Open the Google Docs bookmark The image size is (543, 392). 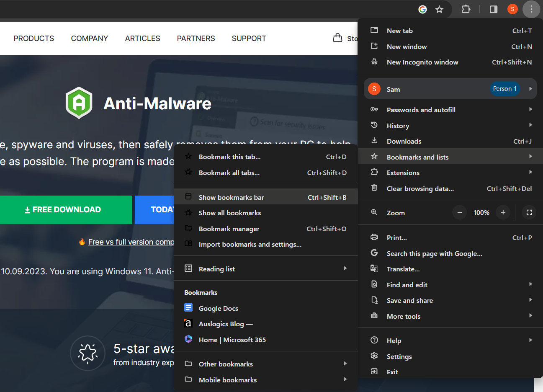(218, 309)
